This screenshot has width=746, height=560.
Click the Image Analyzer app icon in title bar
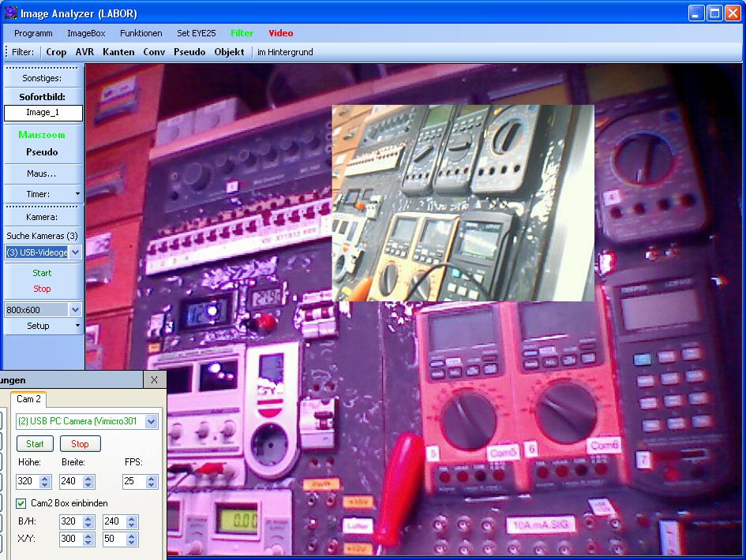click(10, 13)
